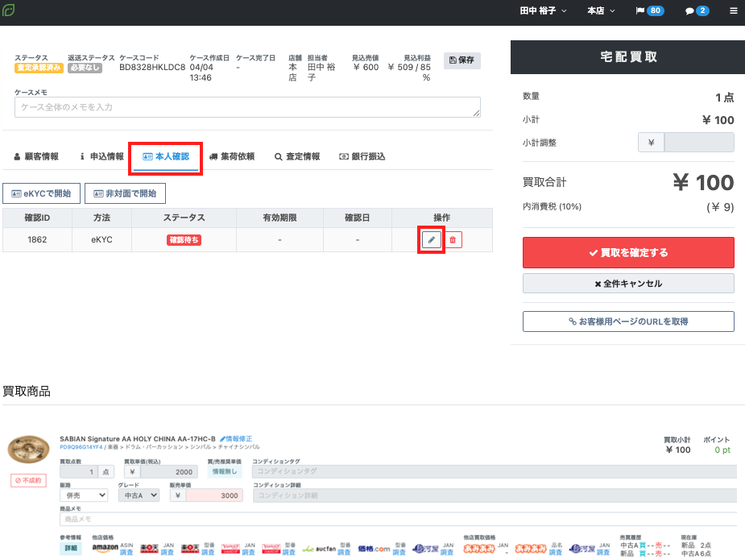Click the eKYC method cell

click(x=101, y=239)
